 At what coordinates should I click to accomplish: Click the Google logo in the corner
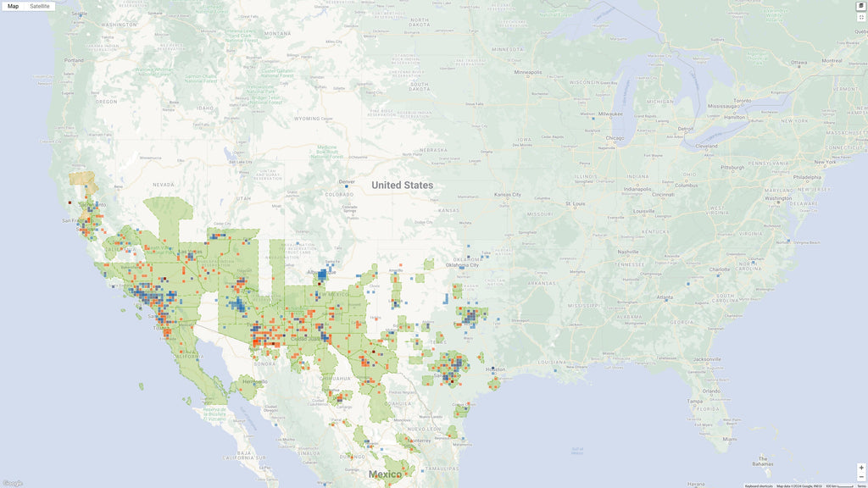pos(12,483)
